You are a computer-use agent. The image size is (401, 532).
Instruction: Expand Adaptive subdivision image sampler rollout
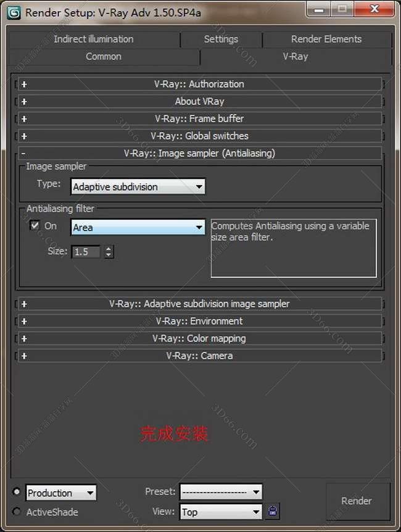pos(199,304)
